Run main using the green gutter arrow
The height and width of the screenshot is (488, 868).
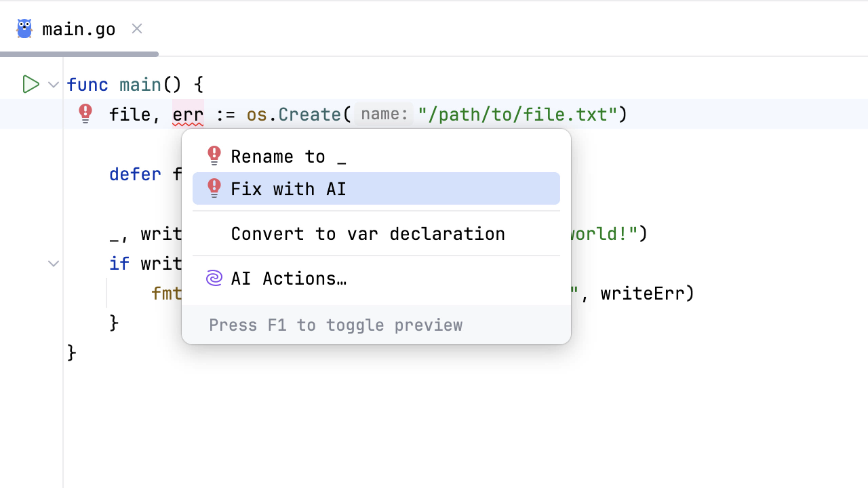31,84
